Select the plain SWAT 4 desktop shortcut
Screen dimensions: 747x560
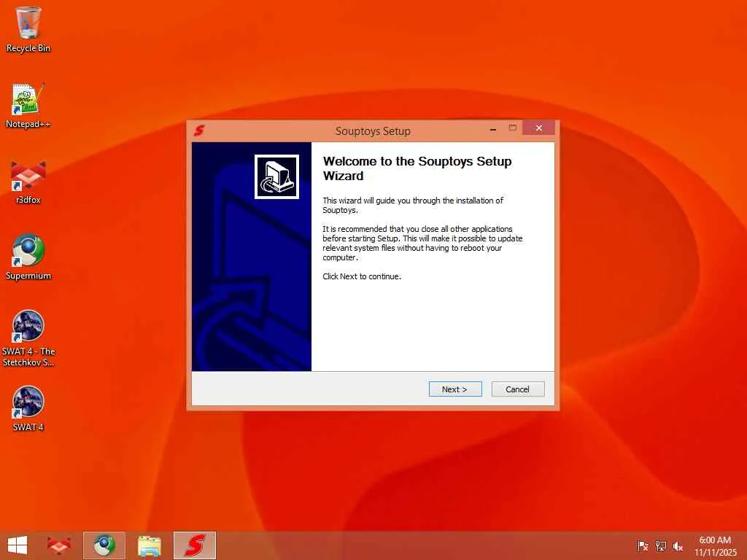pos(28,408)
